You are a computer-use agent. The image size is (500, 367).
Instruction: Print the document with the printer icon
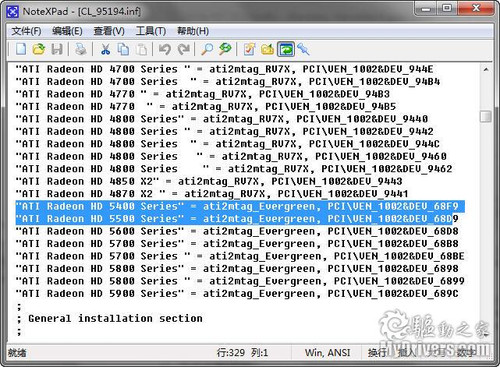click(81, 49)
